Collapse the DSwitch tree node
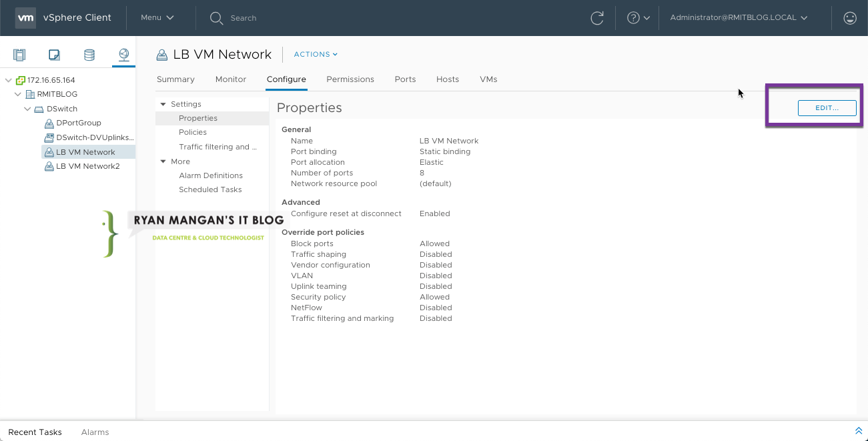Screen dimensions: 868x441 tap(28, 109)
